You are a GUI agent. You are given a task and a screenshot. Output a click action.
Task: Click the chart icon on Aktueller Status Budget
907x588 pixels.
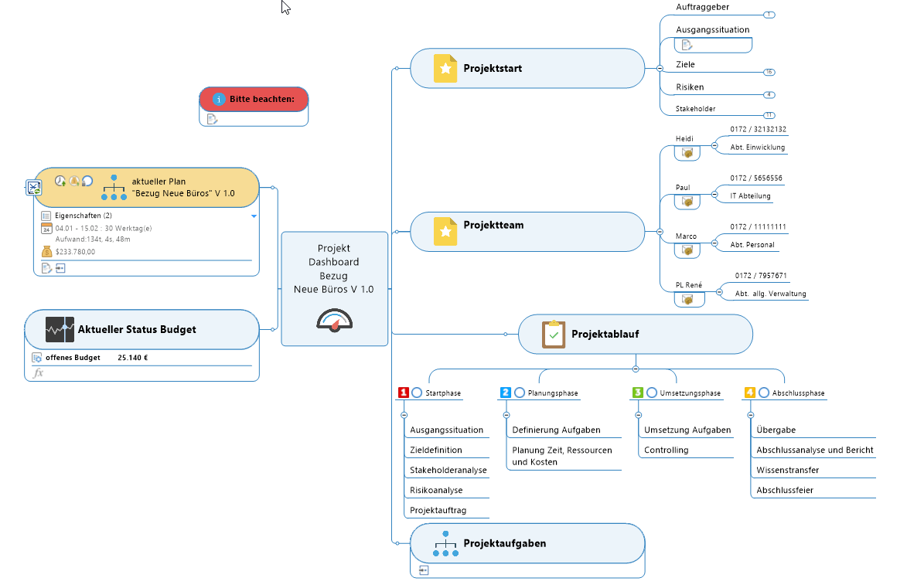point(60,330)
